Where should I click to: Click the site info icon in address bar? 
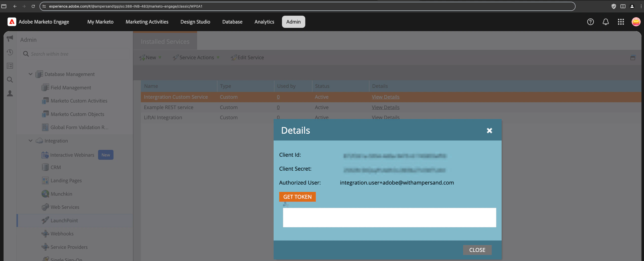click(44, 6)
